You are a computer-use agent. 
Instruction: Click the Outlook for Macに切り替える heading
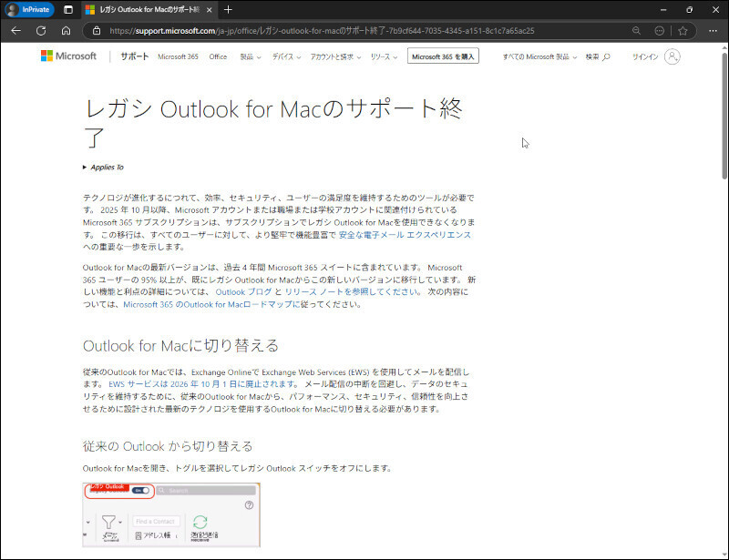(180, 346)
